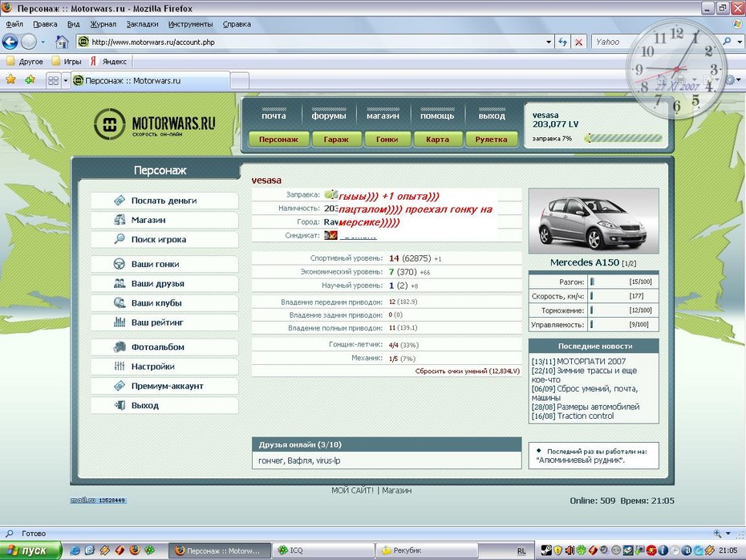Open Послать деньги in the sidebar
This screenshot has width=746, height=560.
click(x=164, y=201)
